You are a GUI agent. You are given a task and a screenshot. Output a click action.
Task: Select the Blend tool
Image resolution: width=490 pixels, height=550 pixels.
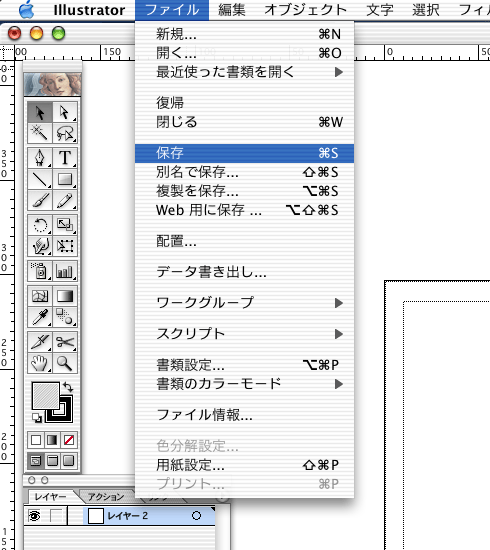65,317
